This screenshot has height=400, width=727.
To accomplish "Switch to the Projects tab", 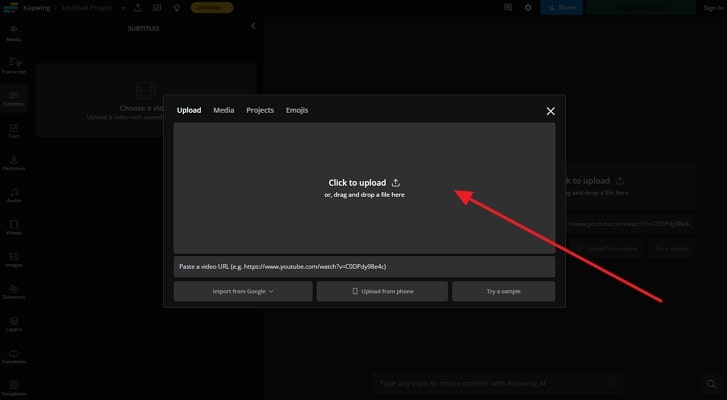I will [x=260, y=110].
